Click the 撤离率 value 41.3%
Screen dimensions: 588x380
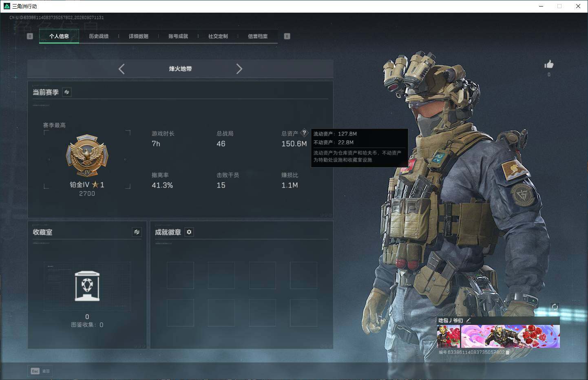pos(162,186)
